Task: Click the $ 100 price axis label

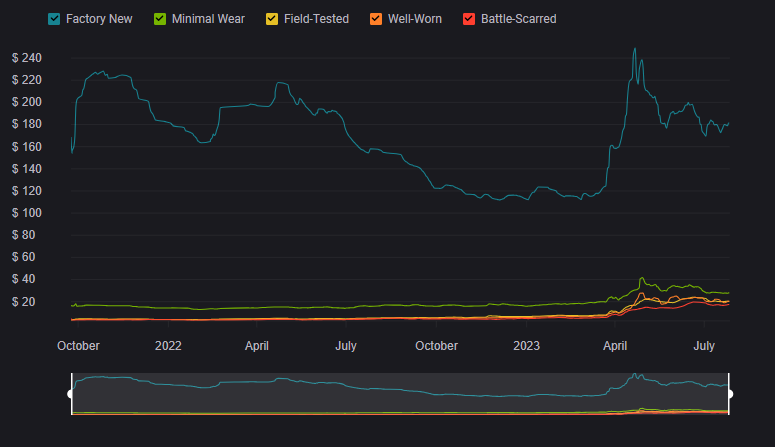Action: 26,213
